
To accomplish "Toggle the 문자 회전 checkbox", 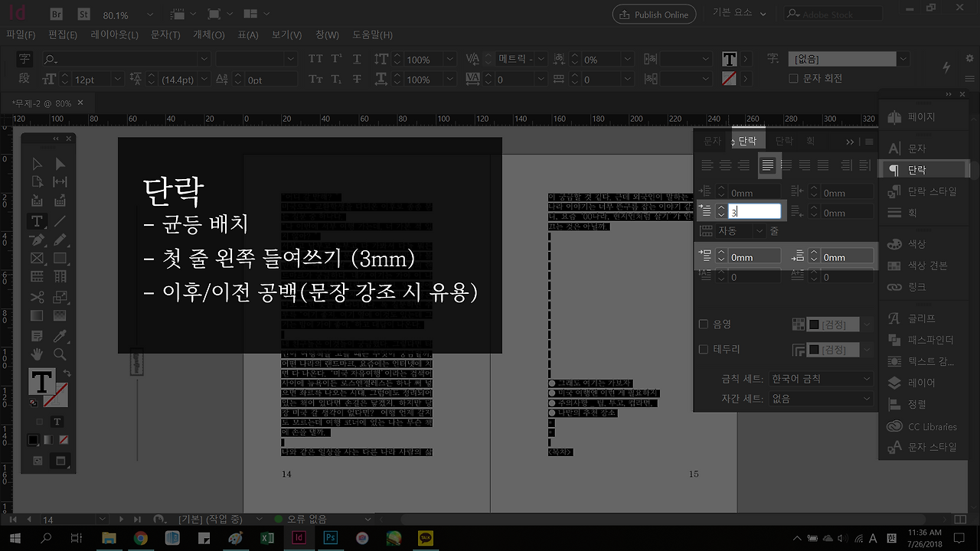I will tap(793, 78).
